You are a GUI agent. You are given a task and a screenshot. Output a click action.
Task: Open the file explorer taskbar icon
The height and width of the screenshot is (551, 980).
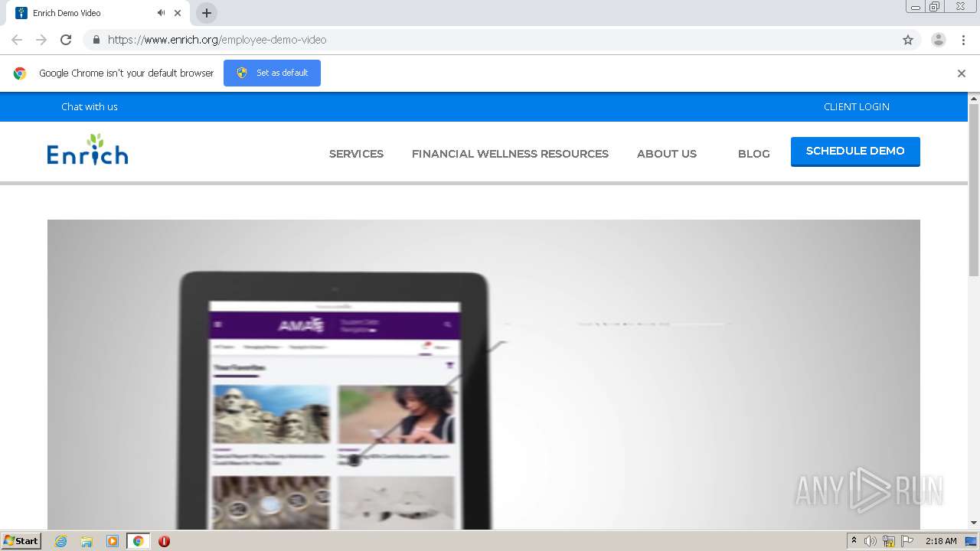pos(87,541)
